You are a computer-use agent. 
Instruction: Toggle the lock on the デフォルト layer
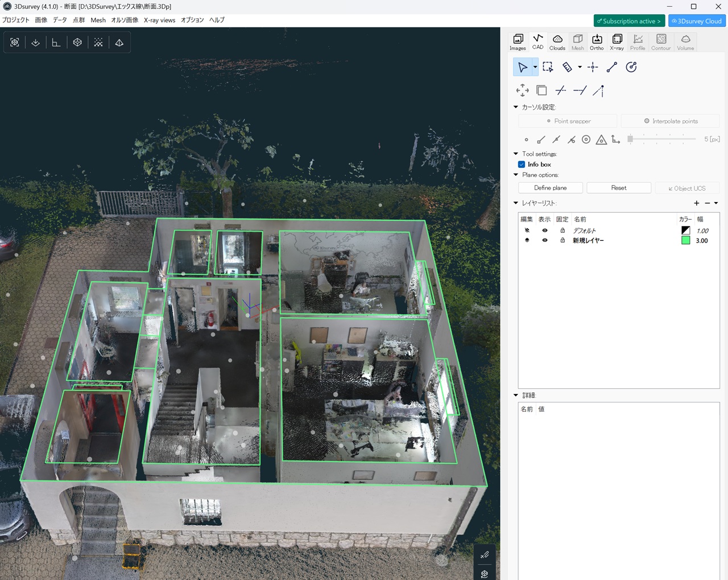point(562,231)
